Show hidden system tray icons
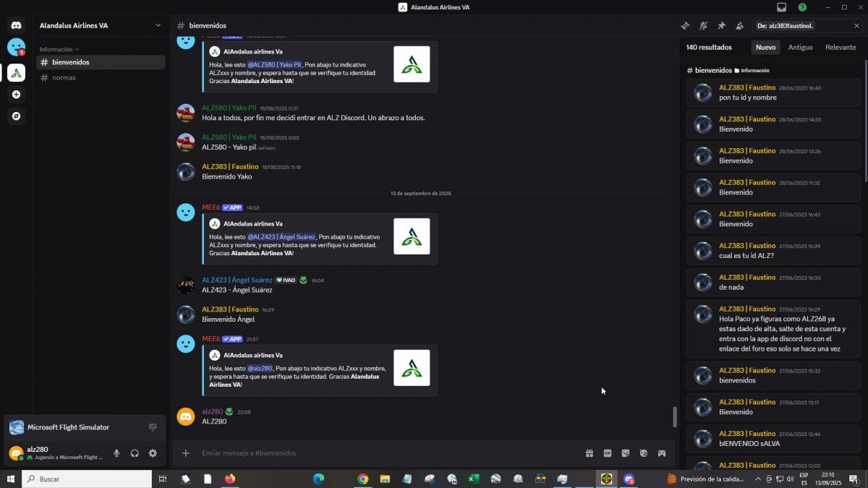This screenshot has height=488, width=868. (758, 479)
